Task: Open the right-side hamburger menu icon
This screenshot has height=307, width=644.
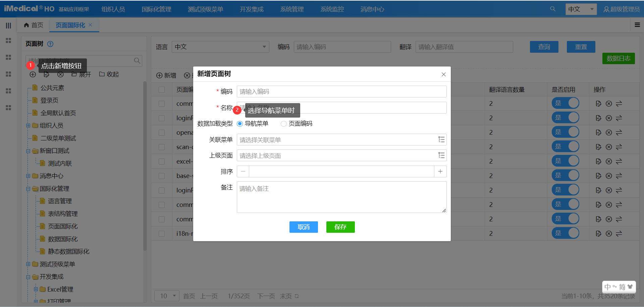Action: point(637,25)
